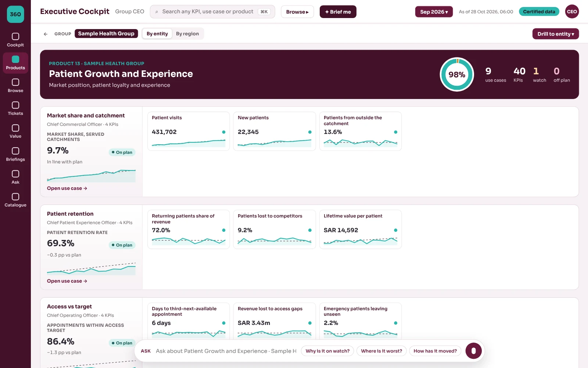Viewport: 588px width, 368px height.
Task: Open Returning patients share of revenue card
Action: point(189,230)
